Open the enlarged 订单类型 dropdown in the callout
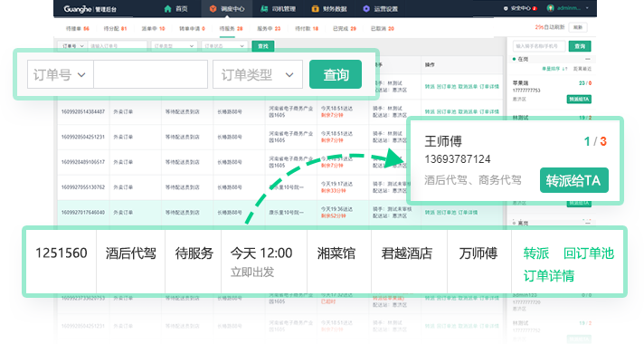The image size is (644, 344). (258, 74)
